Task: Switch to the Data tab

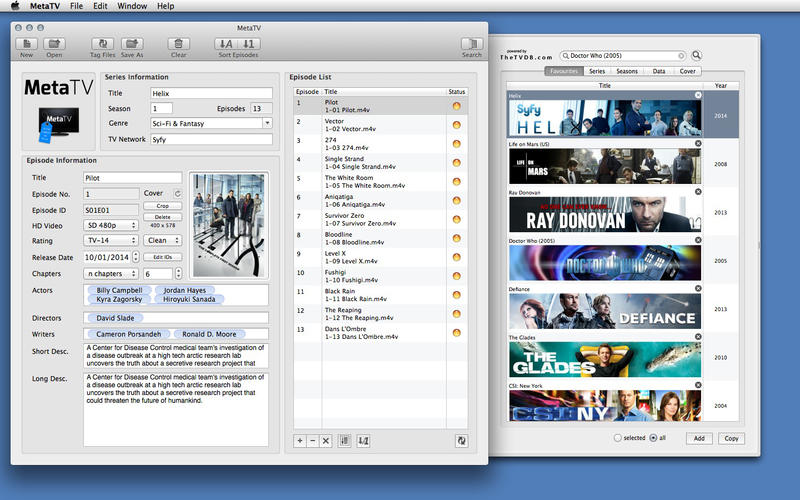Action: pos(659,71)
